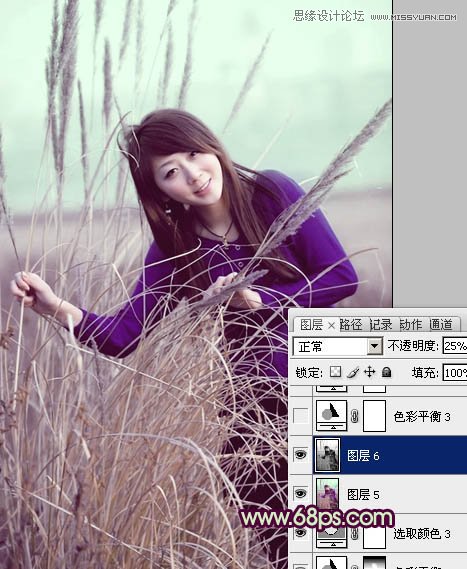Switch to the 路径 tab
This screenshot has width=467, height=569.
point(351,324)
